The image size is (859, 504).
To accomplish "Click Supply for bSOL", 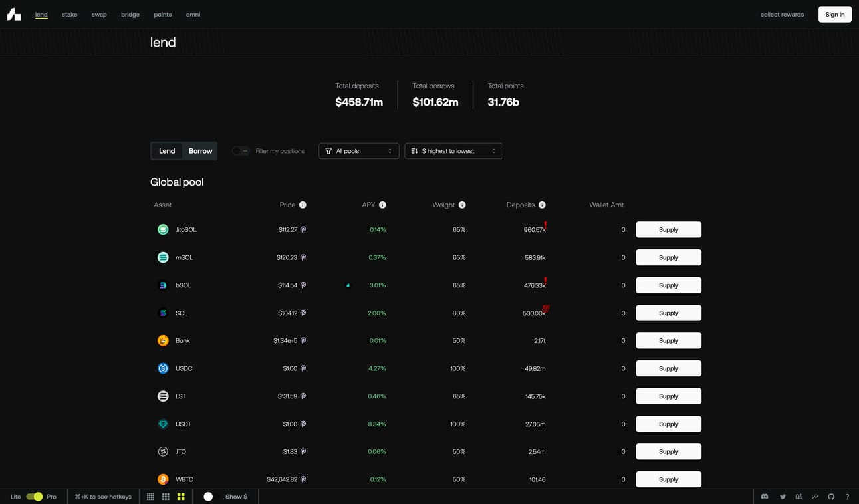I will pyautogui.click(x=668, y=285).
